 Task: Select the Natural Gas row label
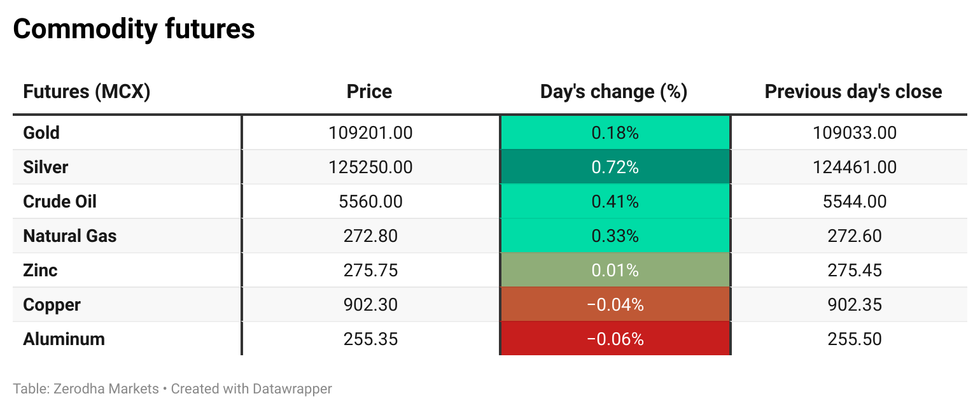[x=70, y=236]
